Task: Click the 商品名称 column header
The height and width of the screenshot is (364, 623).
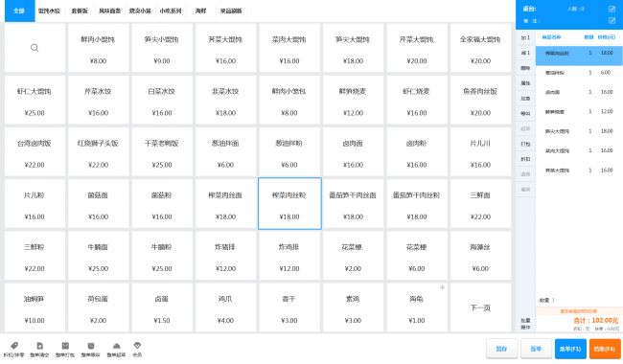Action: coord(551,37)
